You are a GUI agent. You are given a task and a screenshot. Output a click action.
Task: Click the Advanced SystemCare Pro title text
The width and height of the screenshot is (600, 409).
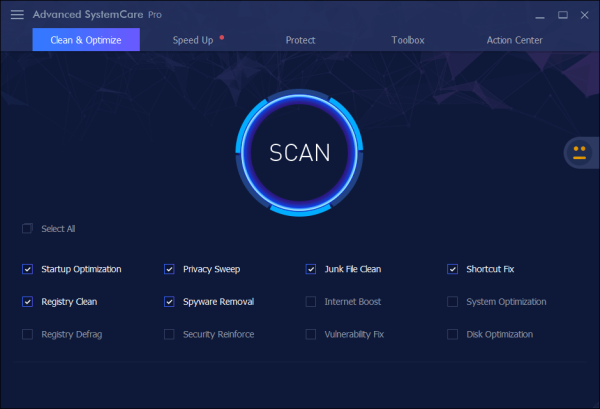97,15
